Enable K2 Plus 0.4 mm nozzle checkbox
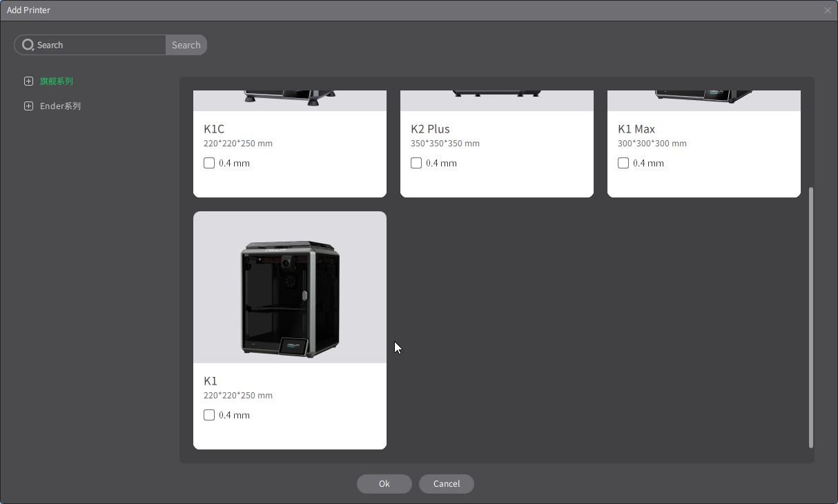 (416, 163)
